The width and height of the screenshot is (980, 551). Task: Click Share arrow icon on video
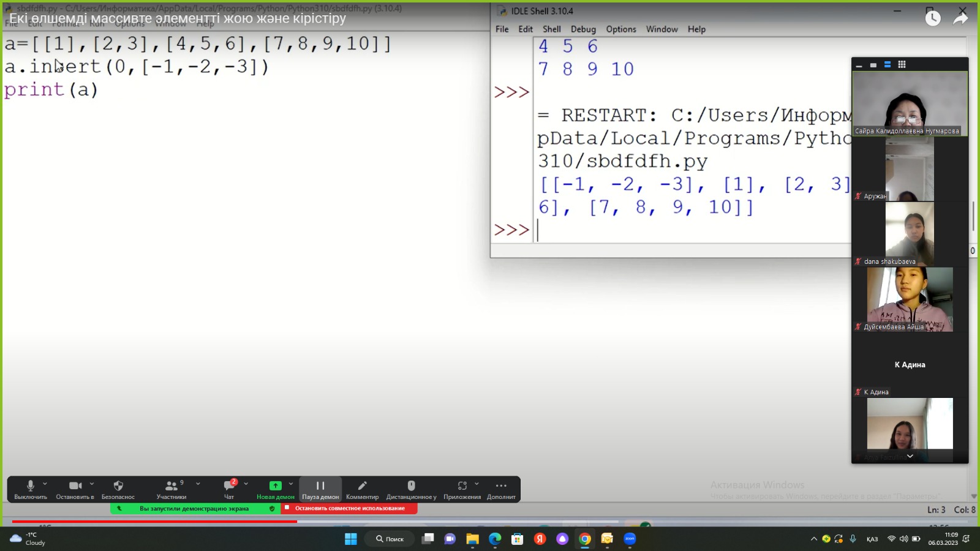pos(960,18)
